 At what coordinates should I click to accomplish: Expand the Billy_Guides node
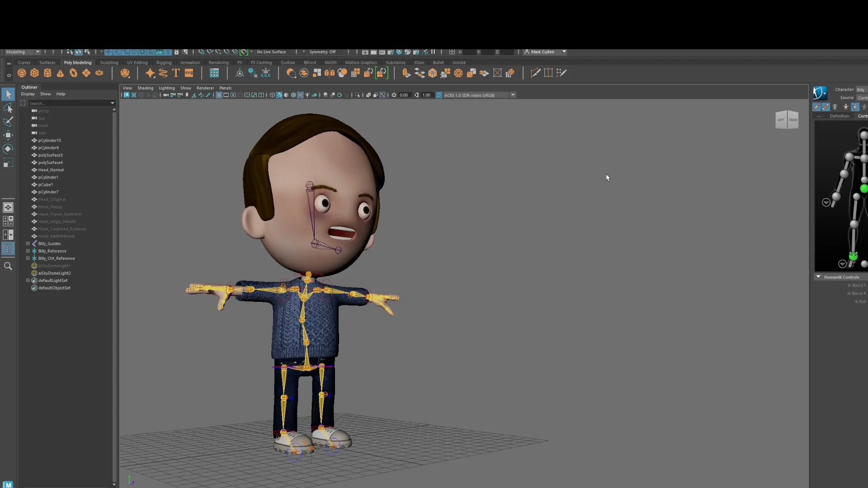(28, 244)
